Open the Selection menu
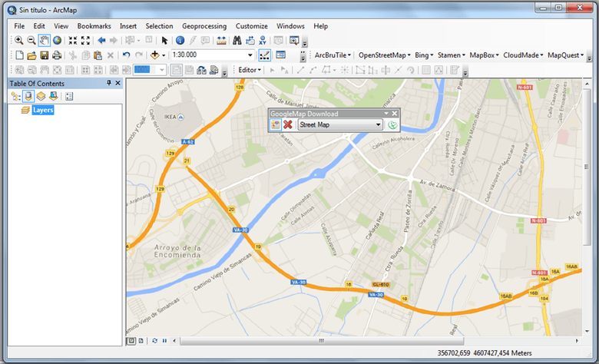This screenshot has height=364, width=599. (x=159, y=26)
